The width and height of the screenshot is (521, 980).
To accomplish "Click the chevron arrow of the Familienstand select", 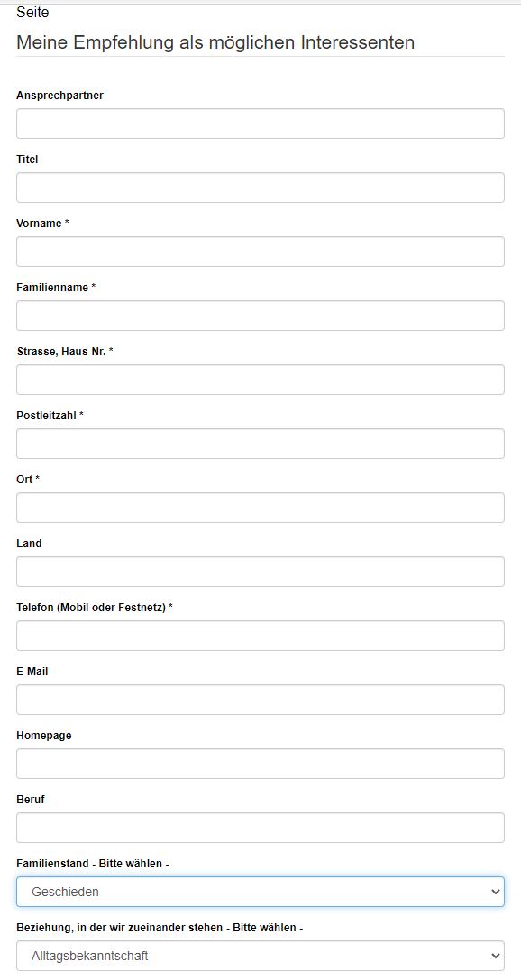I will 496,892.
